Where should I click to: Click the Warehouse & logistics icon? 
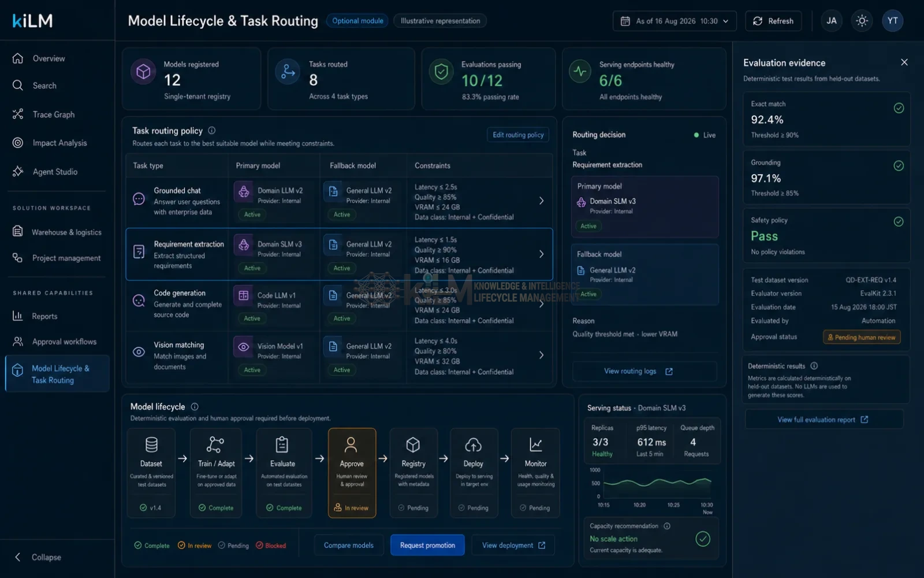point(18,231)
